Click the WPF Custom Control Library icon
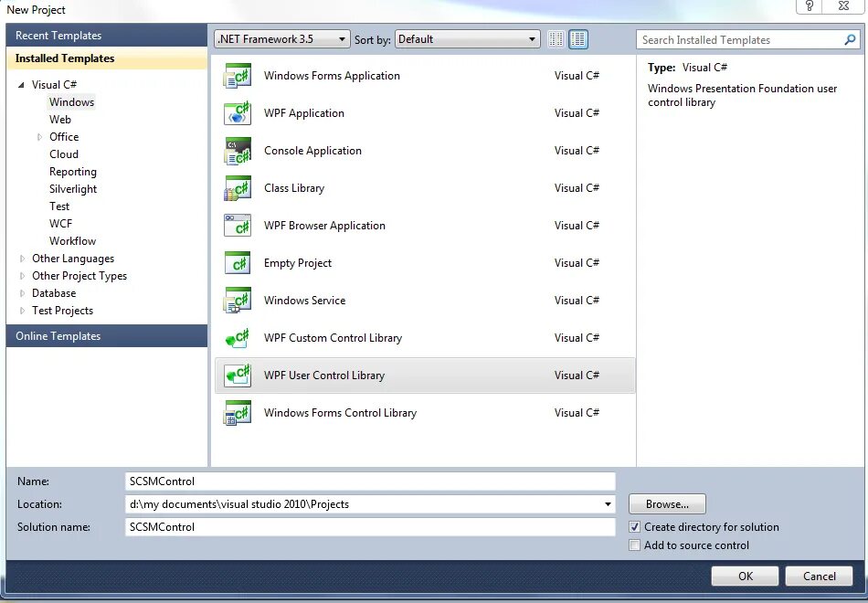This screenshot has height=603, width=868. pyautogui.click(x=238, y=338)
